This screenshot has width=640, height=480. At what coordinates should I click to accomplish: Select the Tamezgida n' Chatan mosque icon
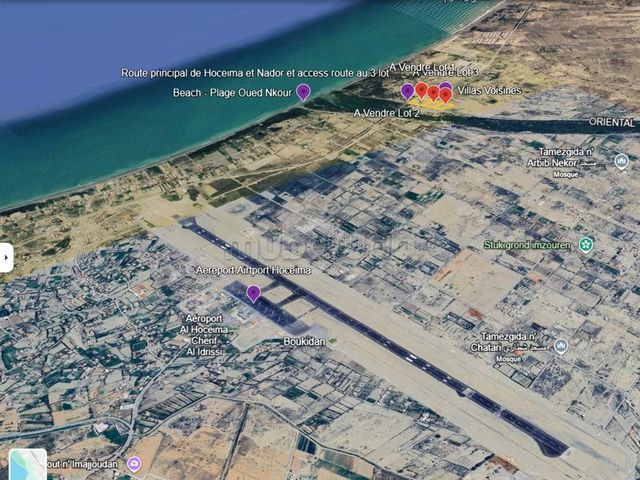tap(561, 346)
